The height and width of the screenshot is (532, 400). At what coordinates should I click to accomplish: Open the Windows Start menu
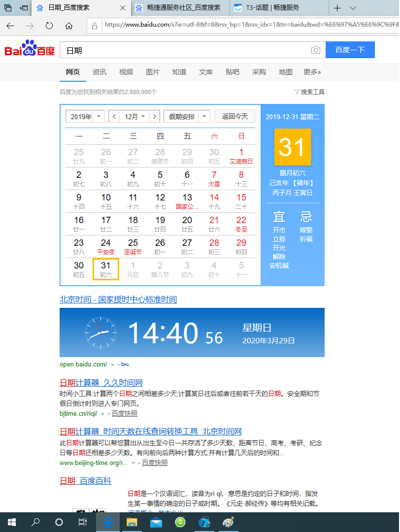tap(12, 522)
